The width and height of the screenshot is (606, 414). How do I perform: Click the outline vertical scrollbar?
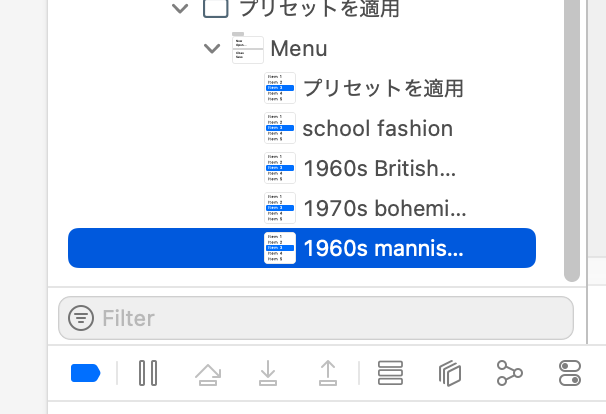572,140
